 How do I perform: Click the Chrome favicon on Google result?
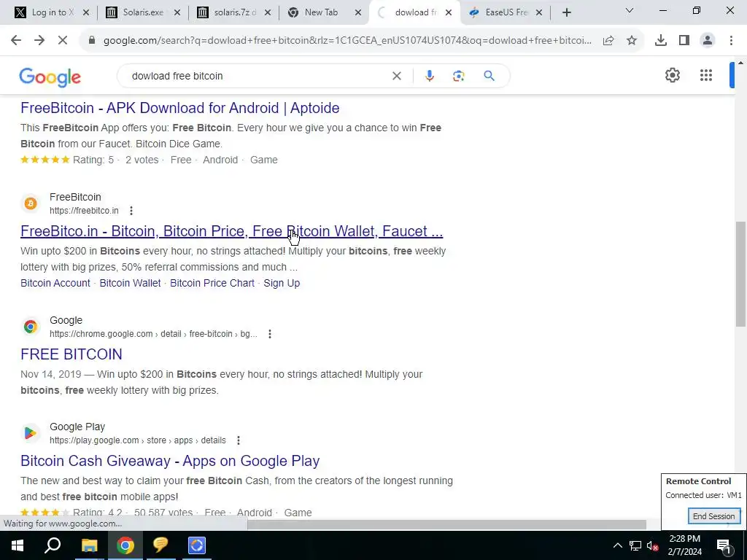pos(31,327)
